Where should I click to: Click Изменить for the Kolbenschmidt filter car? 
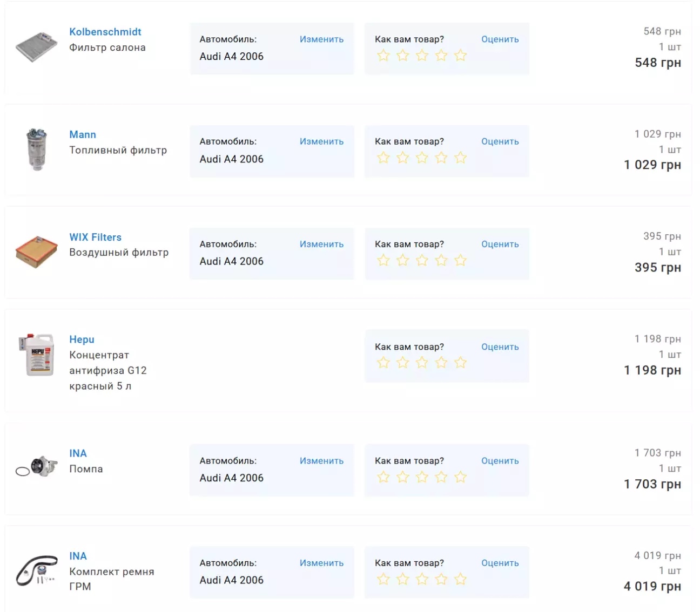coord(321,39)
